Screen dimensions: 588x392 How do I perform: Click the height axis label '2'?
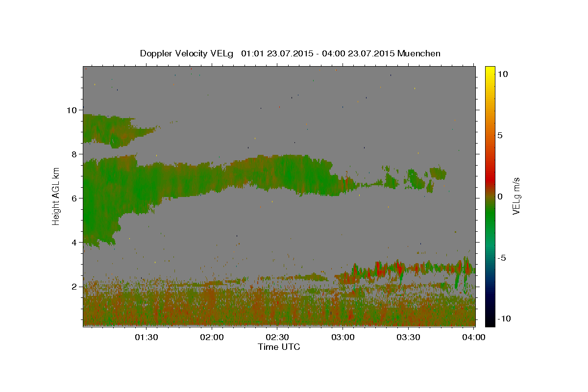[x=75, y=287]
